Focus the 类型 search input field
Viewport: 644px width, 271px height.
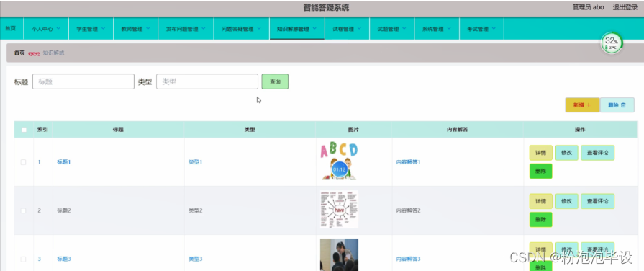point(207,81)
